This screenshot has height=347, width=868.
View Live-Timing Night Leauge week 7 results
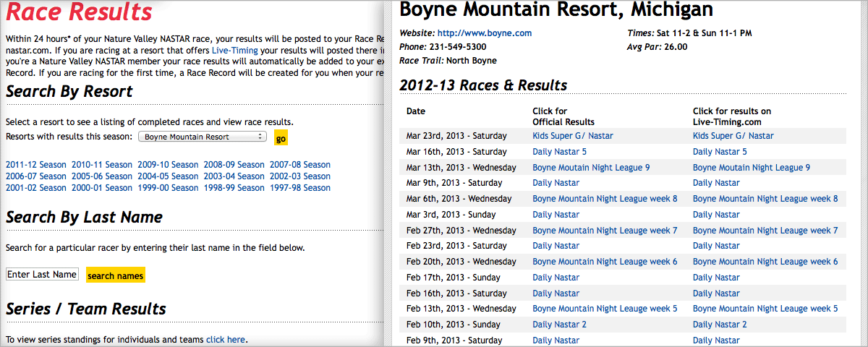click(765, 231)
